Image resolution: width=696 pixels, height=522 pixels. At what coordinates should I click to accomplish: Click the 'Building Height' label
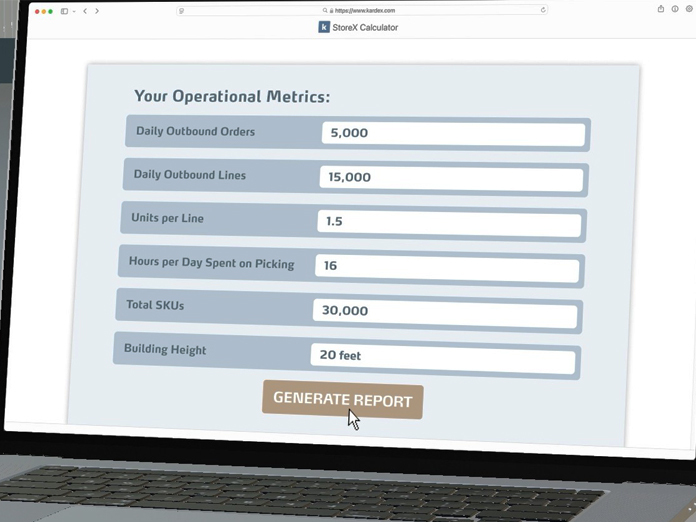165,349
